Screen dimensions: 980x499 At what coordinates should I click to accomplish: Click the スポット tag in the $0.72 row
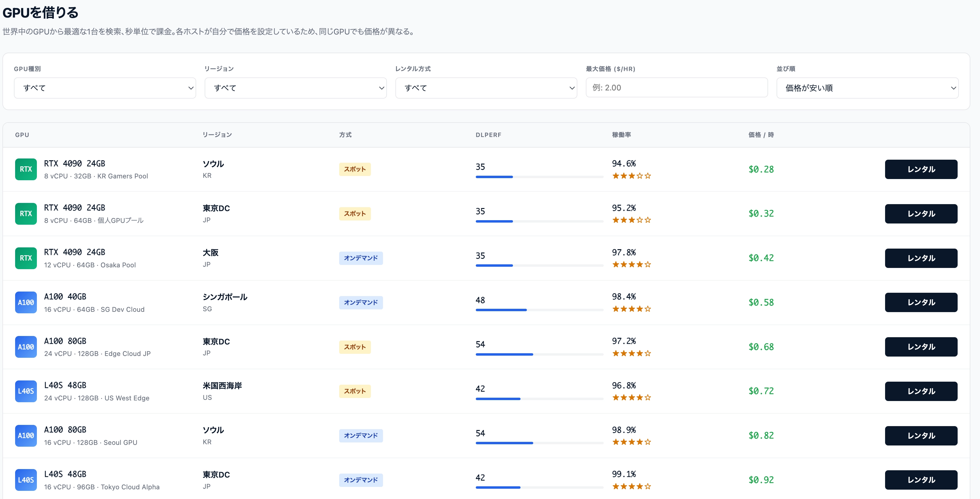coord(355,391)
